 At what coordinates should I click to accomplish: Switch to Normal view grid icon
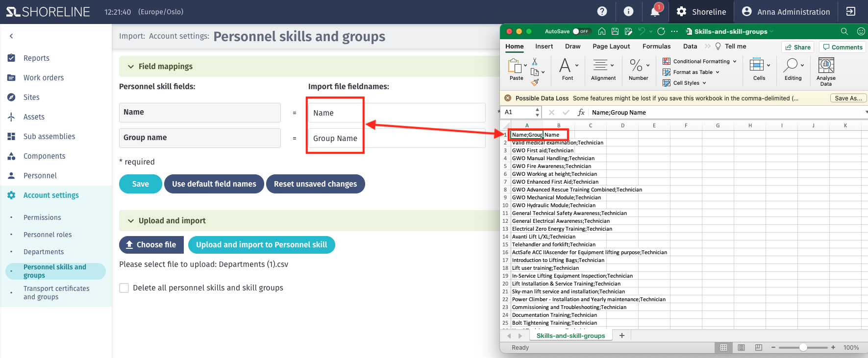pyautogui.click(x=723, y=347)
